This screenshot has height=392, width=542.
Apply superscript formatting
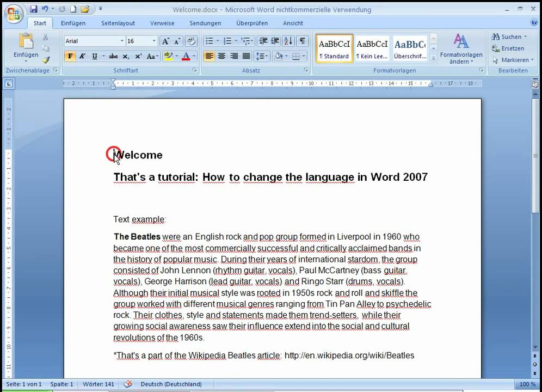coord(138,56)
